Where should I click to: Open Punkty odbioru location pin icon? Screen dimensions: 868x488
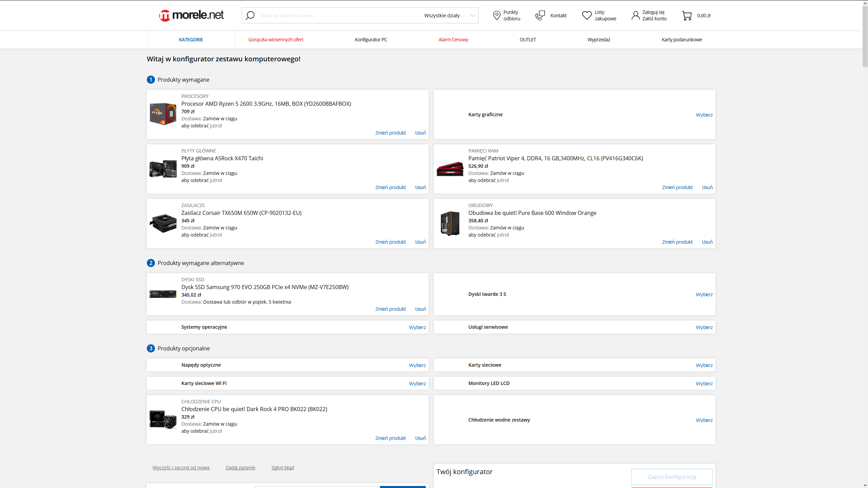click(496, 15)
